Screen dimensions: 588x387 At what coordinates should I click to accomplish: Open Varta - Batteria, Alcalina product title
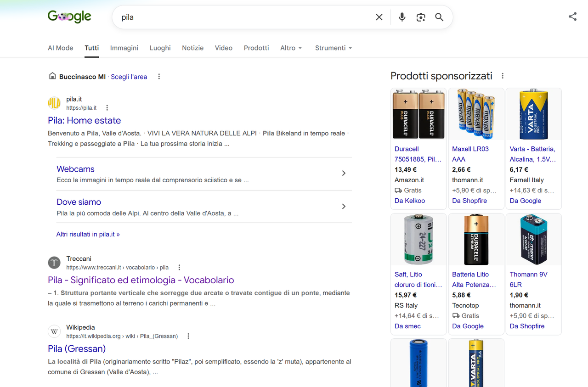coord(533,154)
